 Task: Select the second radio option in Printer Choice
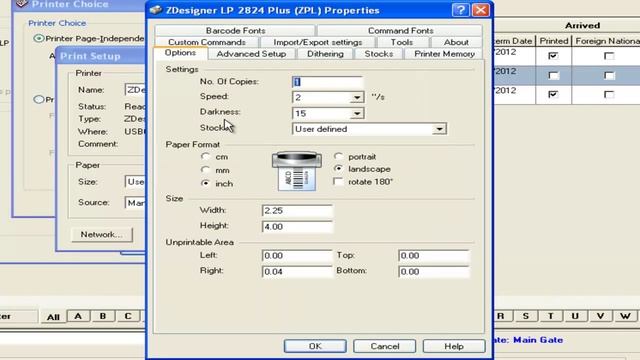coord(39,99)
